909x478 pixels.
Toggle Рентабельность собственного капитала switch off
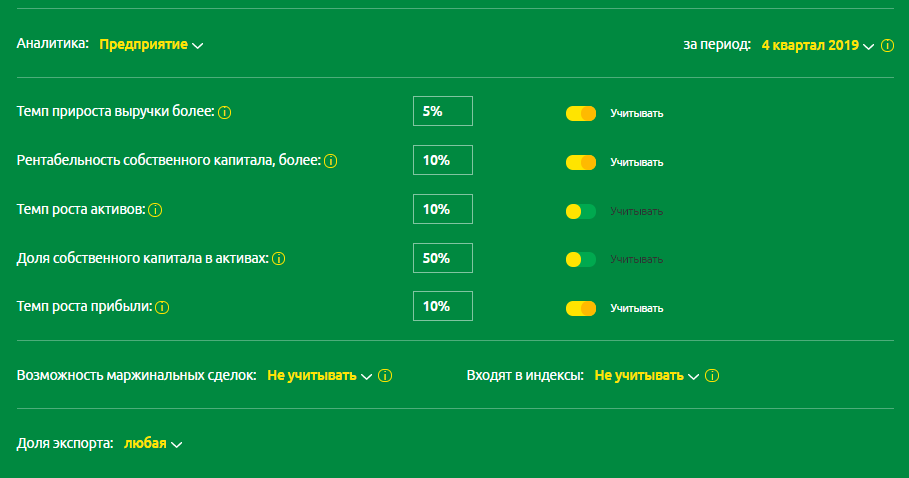[581, 162]
